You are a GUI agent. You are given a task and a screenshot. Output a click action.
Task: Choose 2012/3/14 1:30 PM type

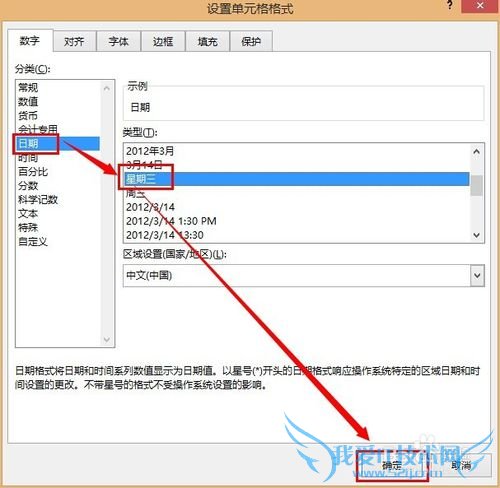[x=297, y=221]
